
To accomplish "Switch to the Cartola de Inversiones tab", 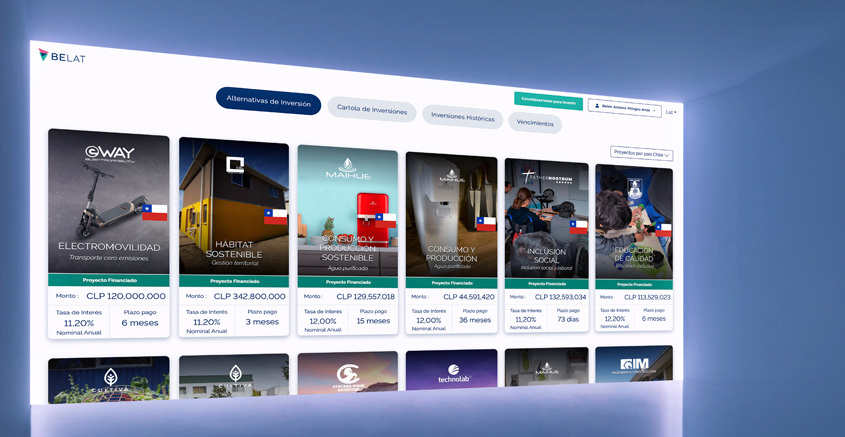I will [x=372, y=109].
